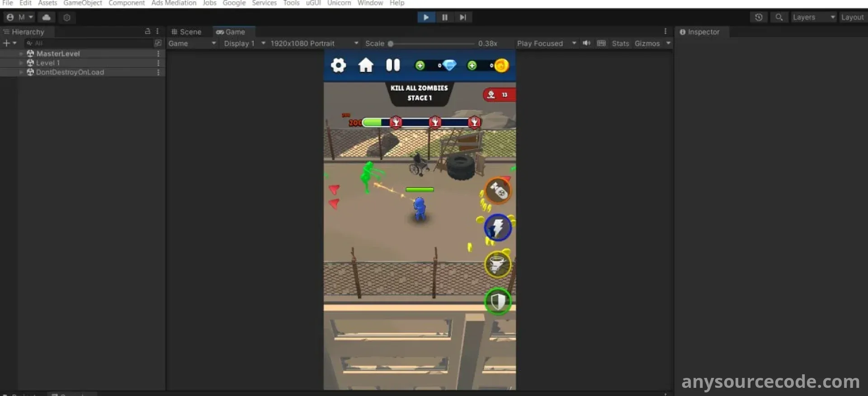Activate the lightning bolt power-up button
This screenshot has width=868, height=396.
pyautogui.click(x=498, y=227)
